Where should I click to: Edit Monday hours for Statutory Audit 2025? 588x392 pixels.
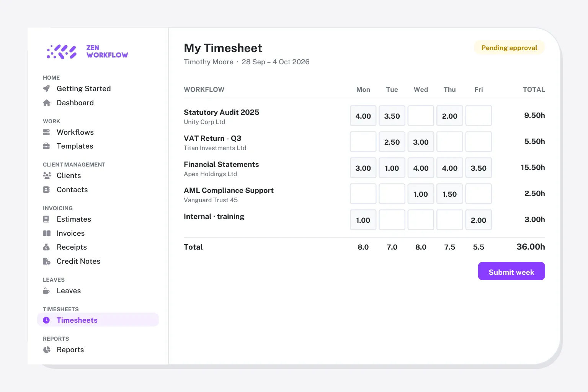click(x=363, y=116)
